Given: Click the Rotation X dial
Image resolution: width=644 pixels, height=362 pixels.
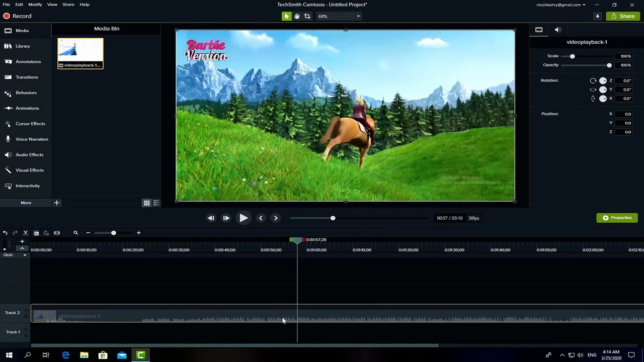Looking at the screenshot, I should [x=603, y=99].
